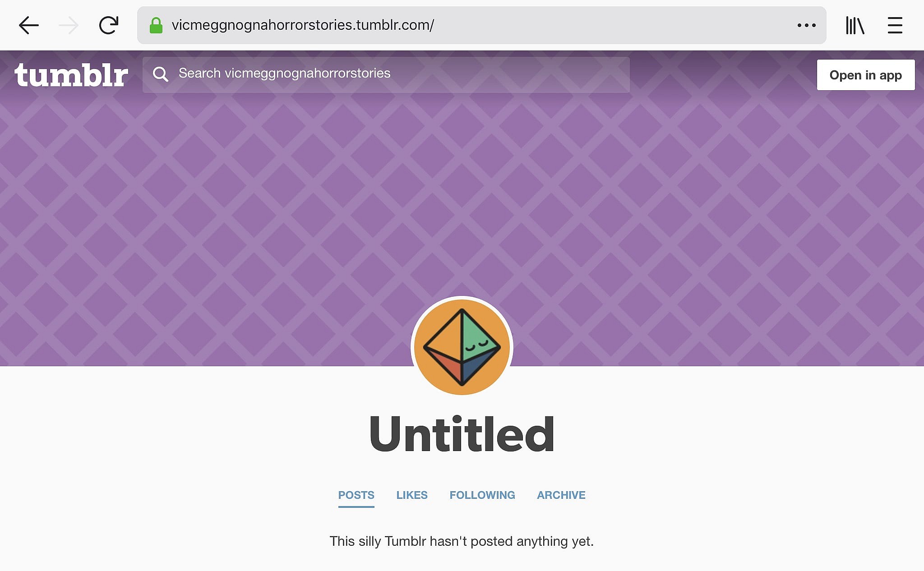
Task: Click the tumblr logo
Action: (x=71, y=75)
